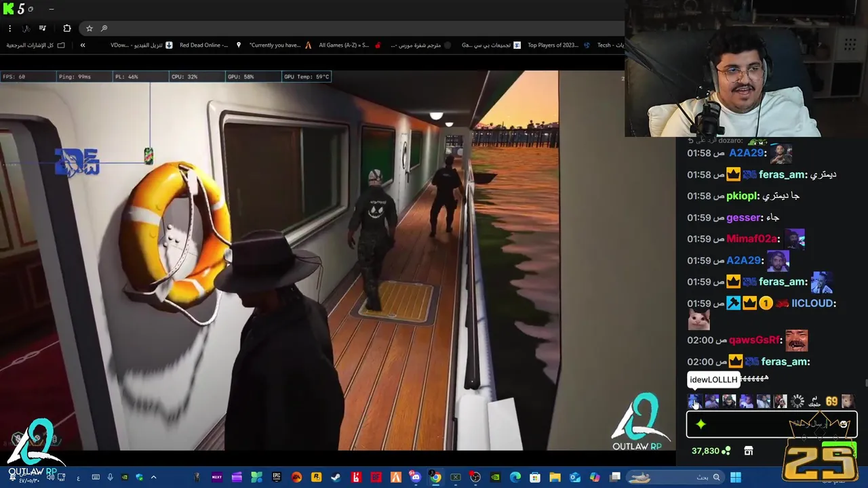Open Discord from the taskbar

click(x=416, y=477)
